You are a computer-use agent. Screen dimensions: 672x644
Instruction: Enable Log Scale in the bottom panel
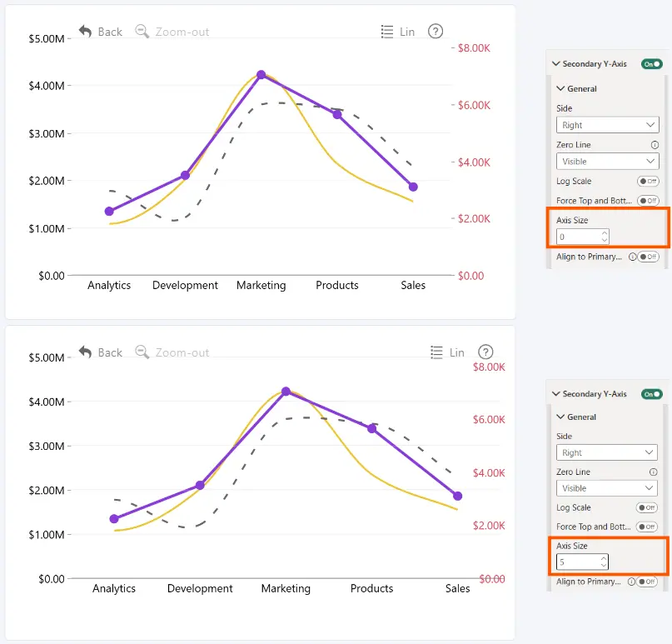point(647,507)
